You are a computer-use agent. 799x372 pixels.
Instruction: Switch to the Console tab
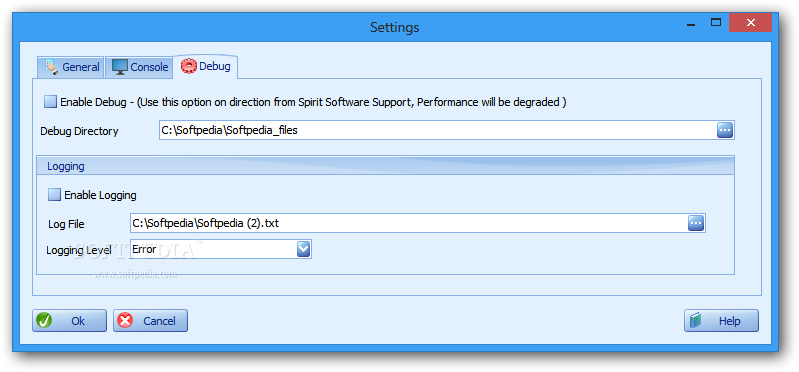pos(139,67)
